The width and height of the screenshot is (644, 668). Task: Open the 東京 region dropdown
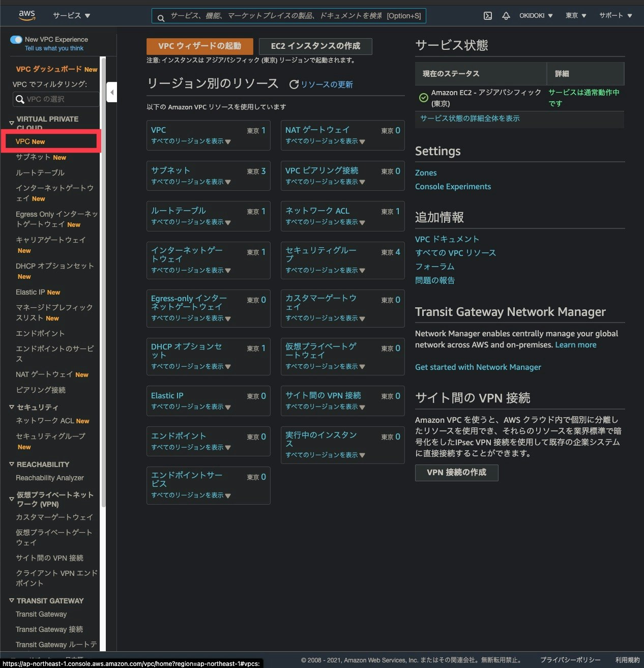[576, 16]
